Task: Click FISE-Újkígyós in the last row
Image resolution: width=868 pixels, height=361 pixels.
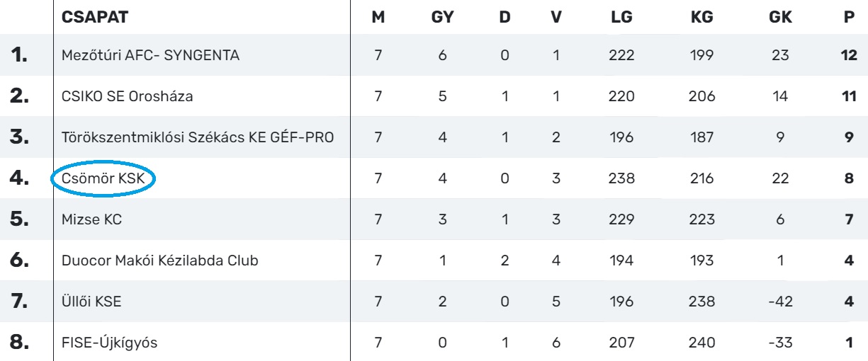Action: [108, 343]
